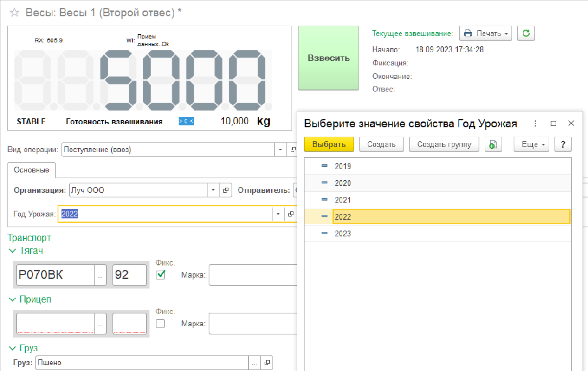
Task: Open the Год Урожая dropdown arrow
Action: click(x=278, y=214)
